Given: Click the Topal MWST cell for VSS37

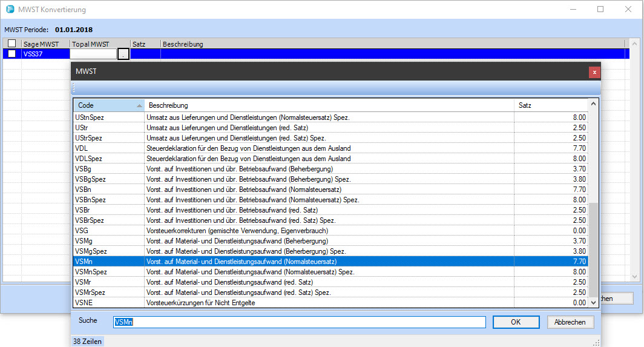Looking at the screenshot, I should point(94,54).
